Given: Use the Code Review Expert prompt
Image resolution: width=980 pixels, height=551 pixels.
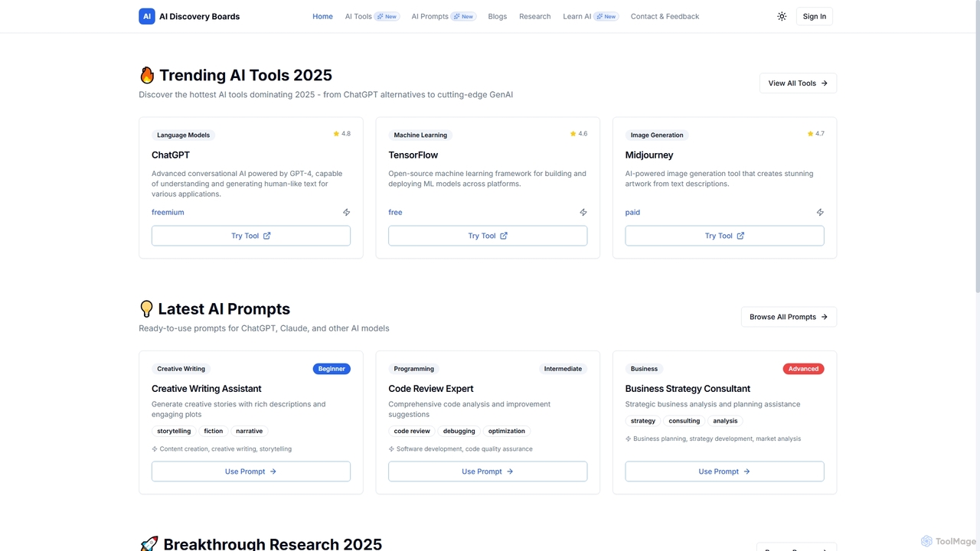Looking at the screenshot, I should (x=488, y=471).
